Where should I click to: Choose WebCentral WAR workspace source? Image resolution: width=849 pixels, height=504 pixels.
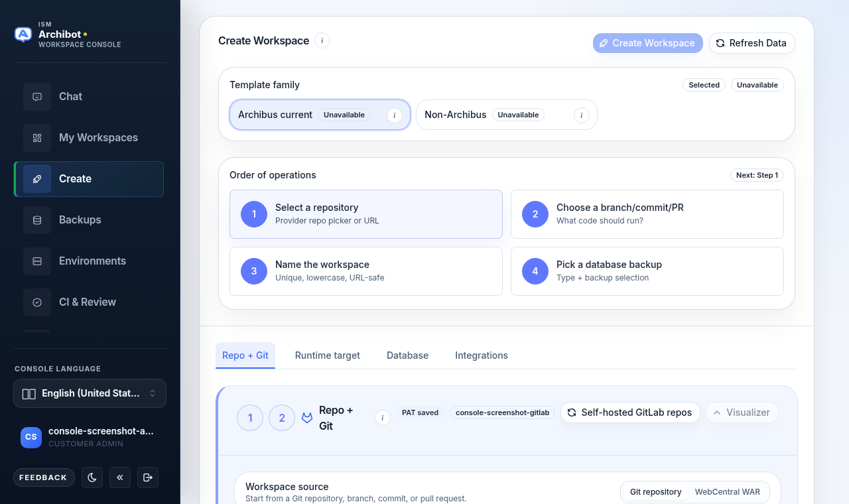727,492
